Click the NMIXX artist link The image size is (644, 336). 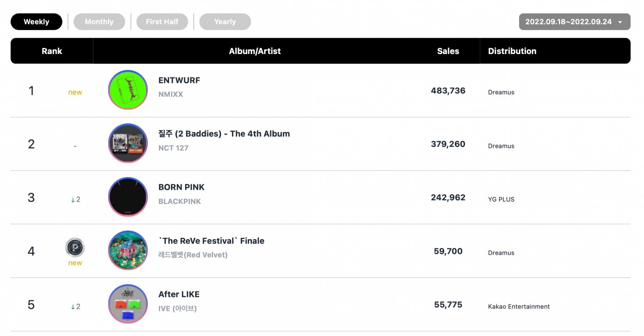tap(171, 94)
